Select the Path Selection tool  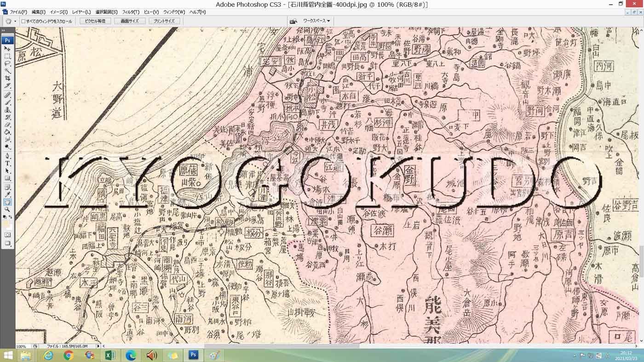point(7,171)
